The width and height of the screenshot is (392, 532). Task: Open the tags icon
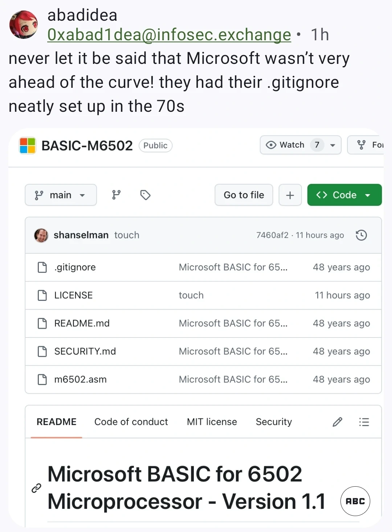[x=145, y=195]
